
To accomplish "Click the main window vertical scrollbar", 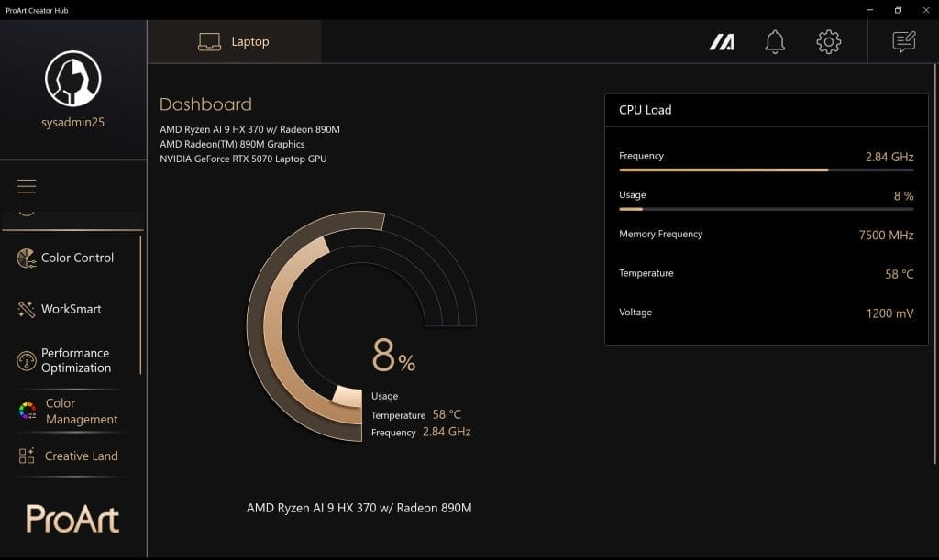I will (x=934, y=263).
